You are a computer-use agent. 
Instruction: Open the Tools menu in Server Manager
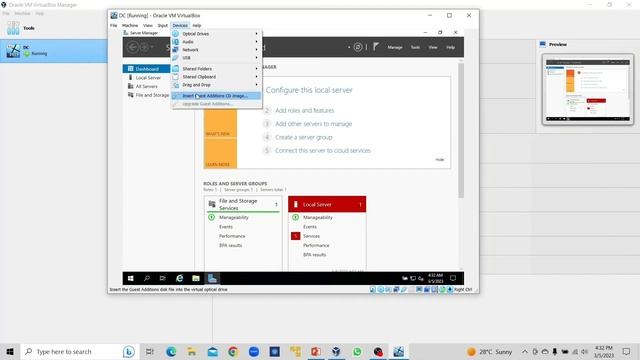click(x=415, y=47)
